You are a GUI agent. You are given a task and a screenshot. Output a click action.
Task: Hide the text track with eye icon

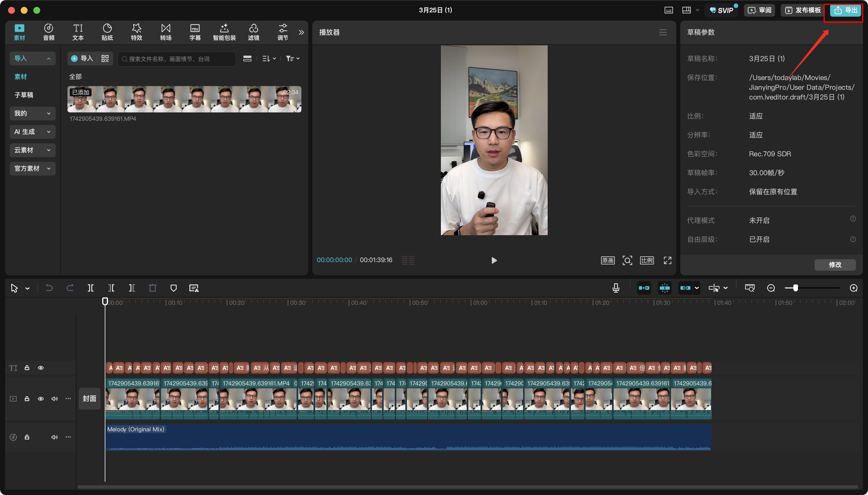pyautogui.click(x=41, y=368)
